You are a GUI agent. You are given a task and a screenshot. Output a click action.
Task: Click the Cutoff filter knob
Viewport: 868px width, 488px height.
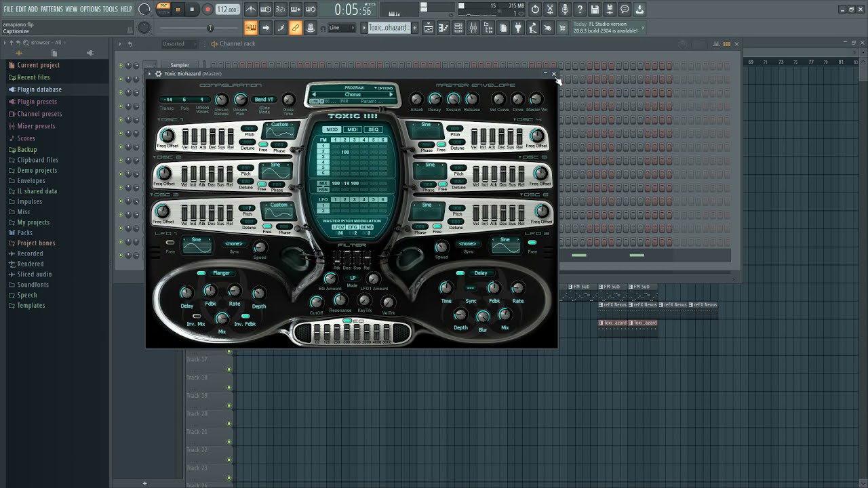pyautogui.click(x=316, y=302)
